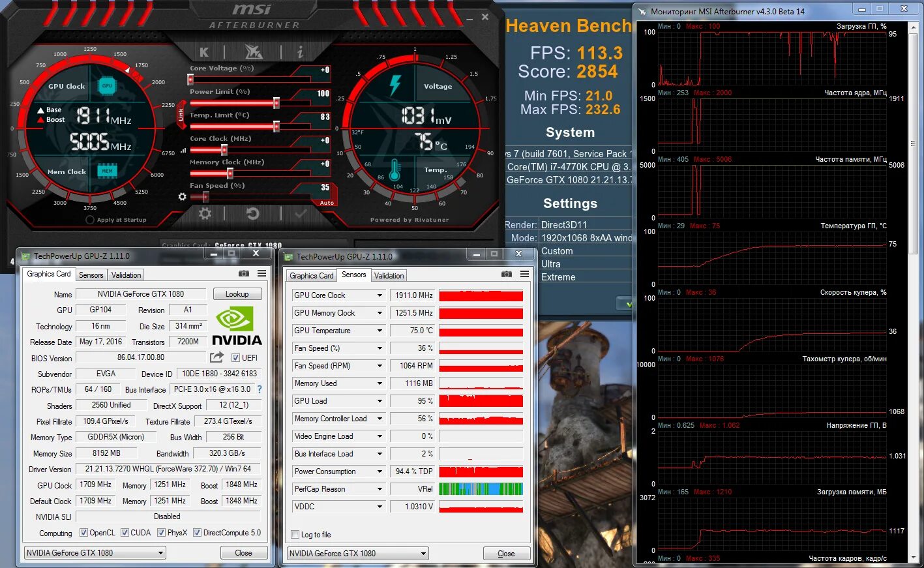Open Afterburner settings with the gear icon
924x568 pixels.
(205, 214)
